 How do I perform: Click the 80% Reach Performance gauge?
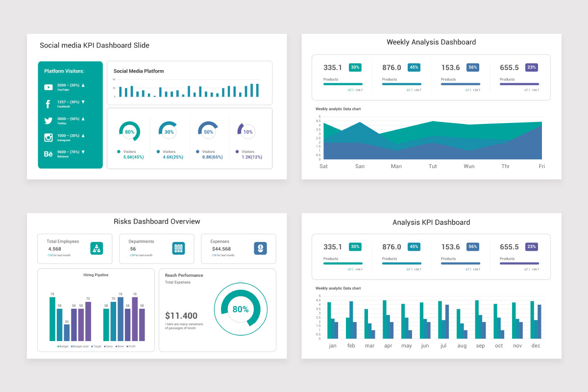(241, 309)
